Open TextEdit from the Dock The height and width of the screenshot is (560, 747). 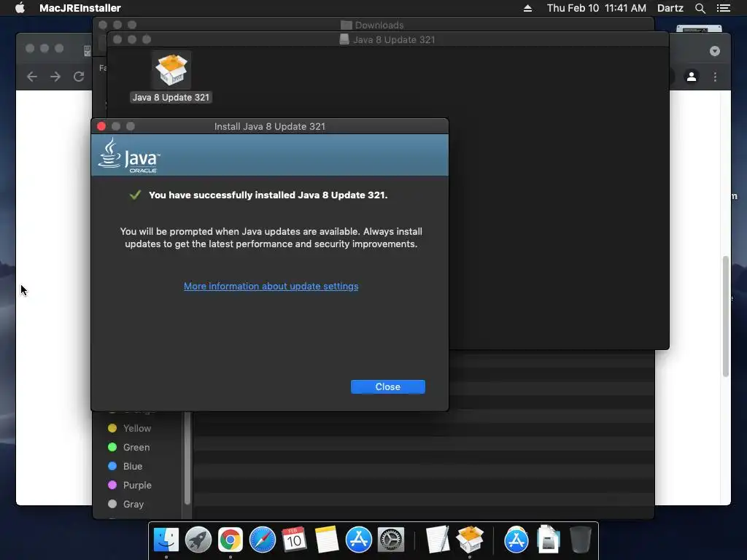[x=438, y=540]
